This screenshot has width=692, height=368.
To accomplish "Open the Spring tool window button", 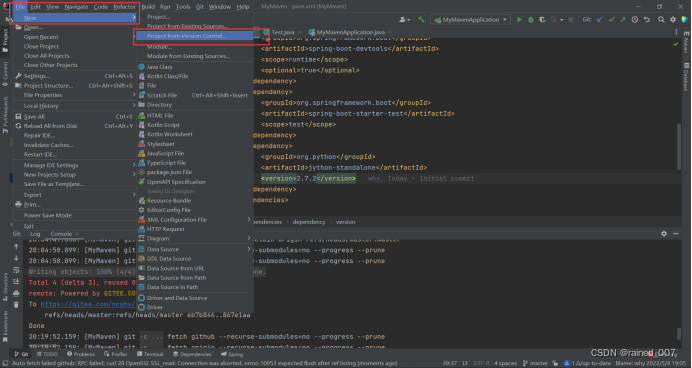I will (x=232, y=354).
